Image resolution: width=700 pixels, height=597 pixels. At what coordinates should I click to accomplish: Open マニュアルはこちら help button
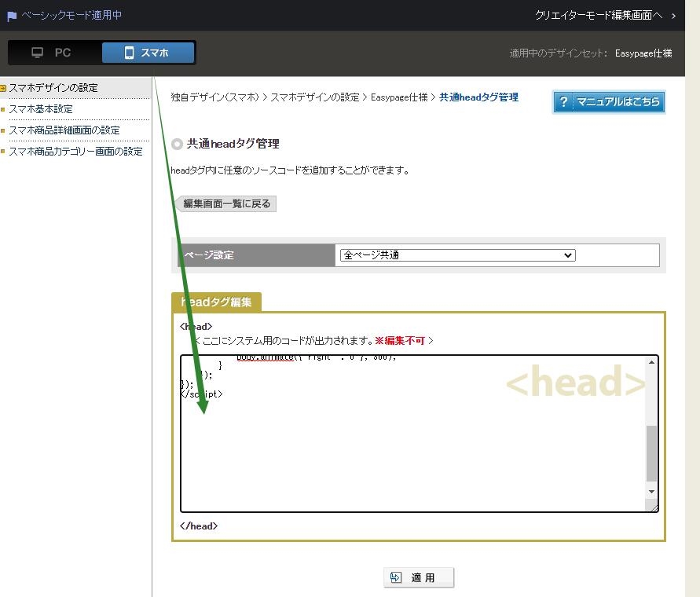(609, 102)
